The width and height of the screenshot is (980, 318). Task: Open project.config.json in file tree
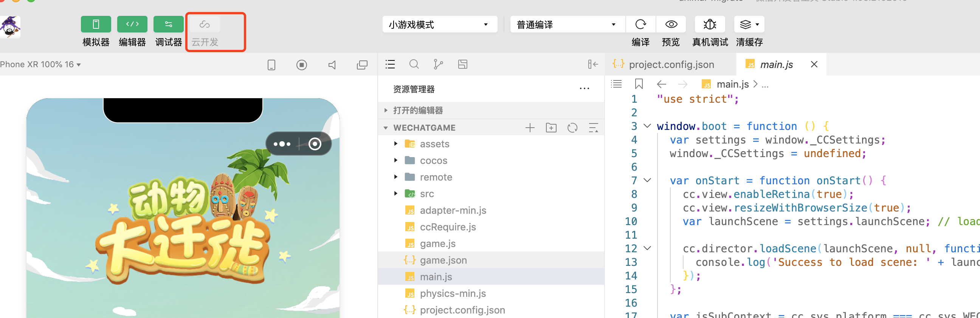[x=491, y=310]
